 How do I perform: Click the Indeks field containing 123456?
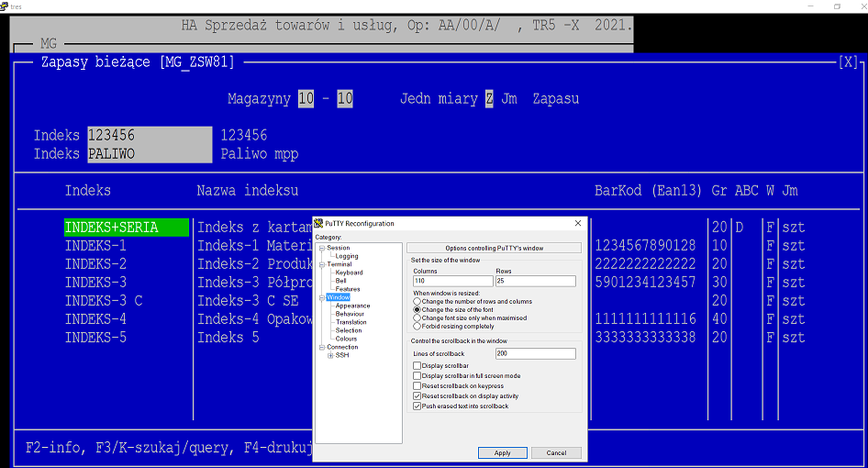[x=150, y=135]
